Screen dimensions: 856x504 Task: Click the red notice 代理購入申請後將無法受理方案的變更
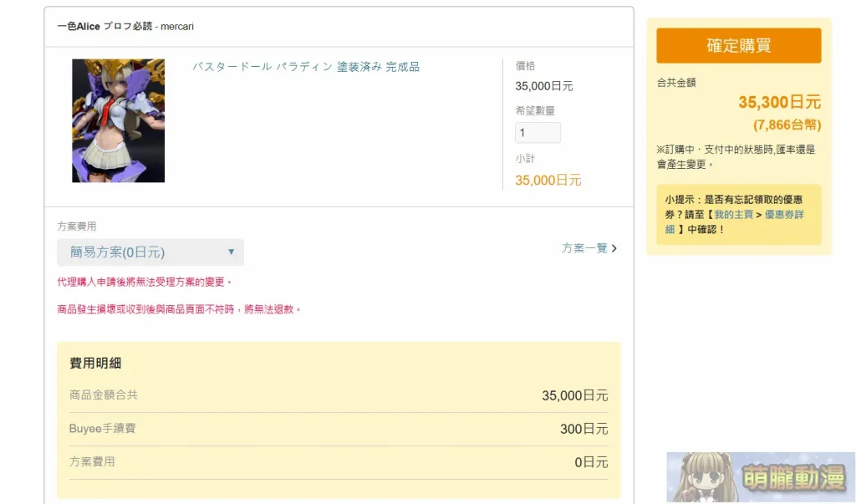point(145,283)
